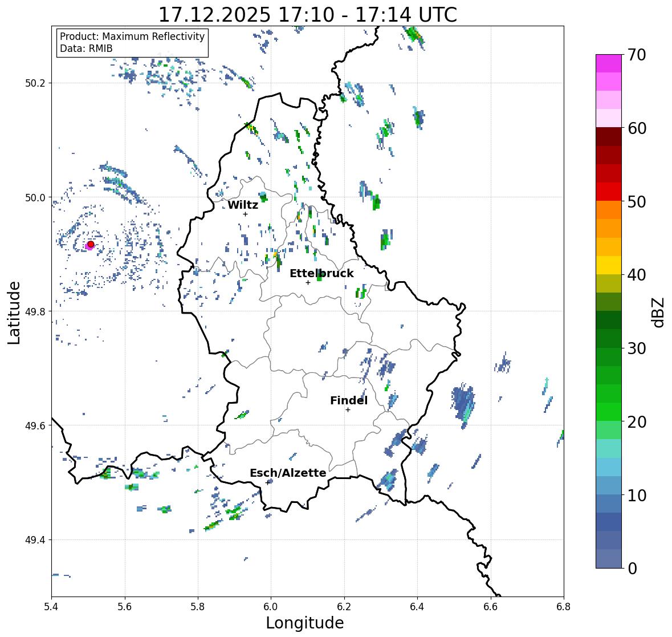672x637 pixels.
Task: Click the 0 value on colorbar
Action: (x=633, y=569)
